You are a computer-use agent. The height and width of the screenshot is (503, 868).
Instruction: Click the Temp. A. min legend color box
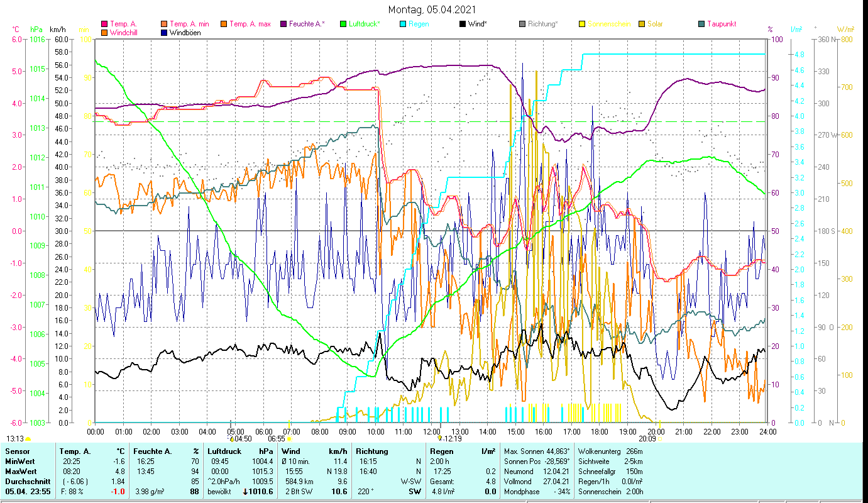click(x=165, y=25)
